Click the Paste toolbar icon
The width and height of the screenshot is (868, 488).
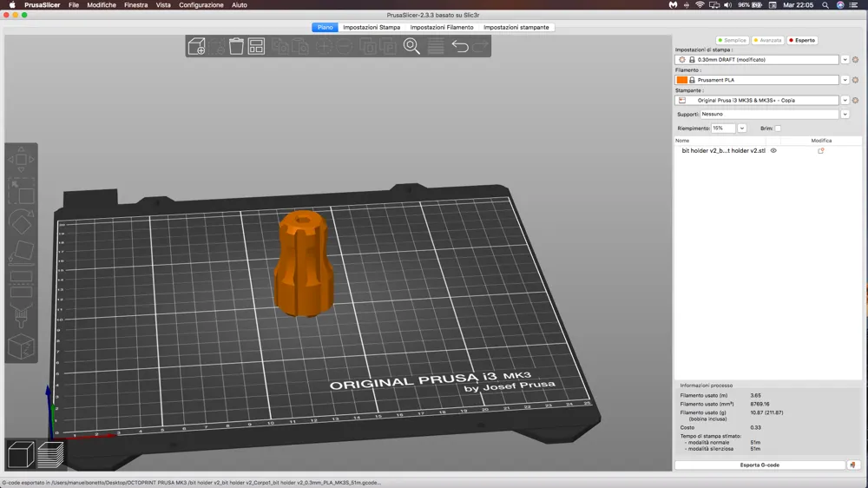coord(299,46)
